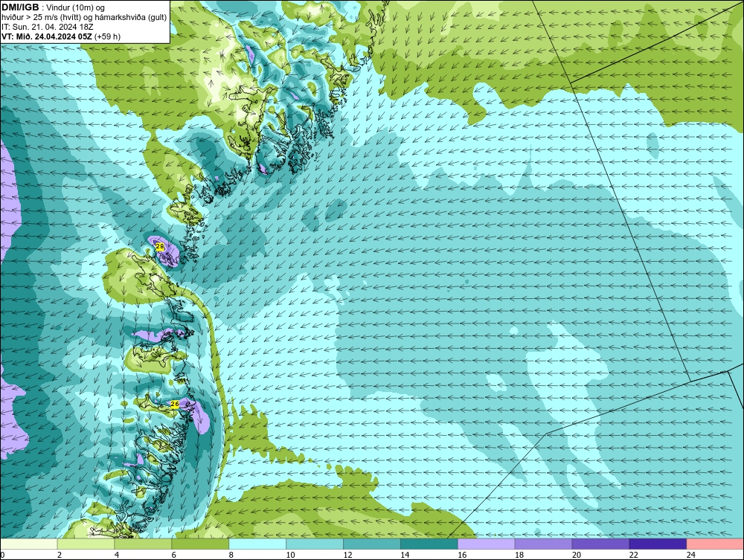
Task: Click the 12-14 m/s teal legend swatch
Action: point(372,544)
